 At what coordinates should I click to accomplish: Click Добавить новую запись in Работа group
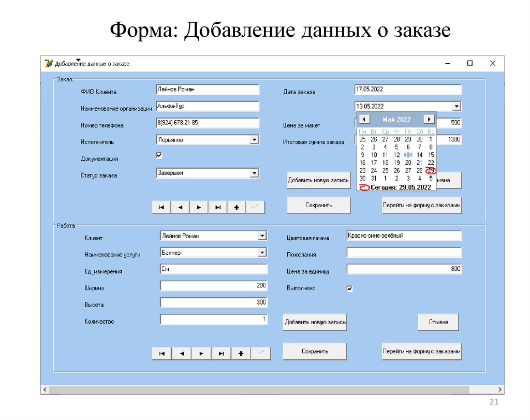(x=315, y=322)
